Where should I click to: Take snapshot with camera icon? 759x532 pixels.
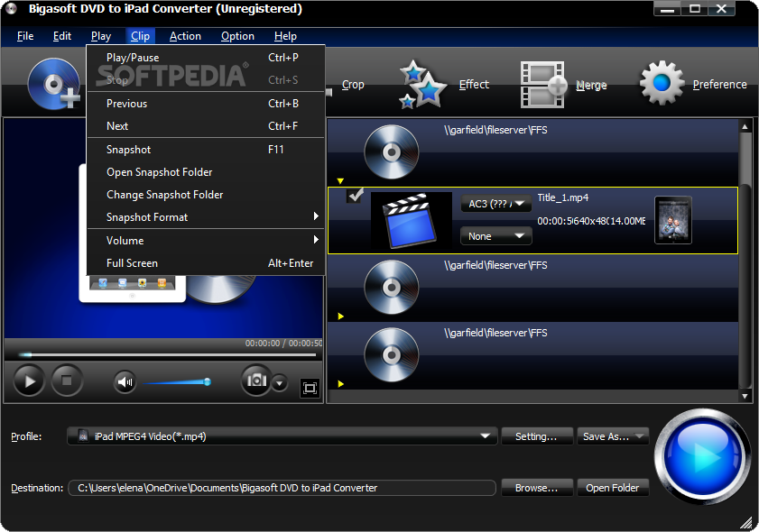[256, 381]
